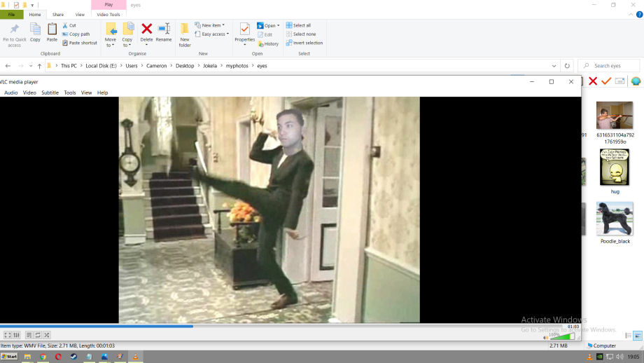Switch to the Share ribbon tab
This screenshot has height=363, width=644.
(58, 15)
